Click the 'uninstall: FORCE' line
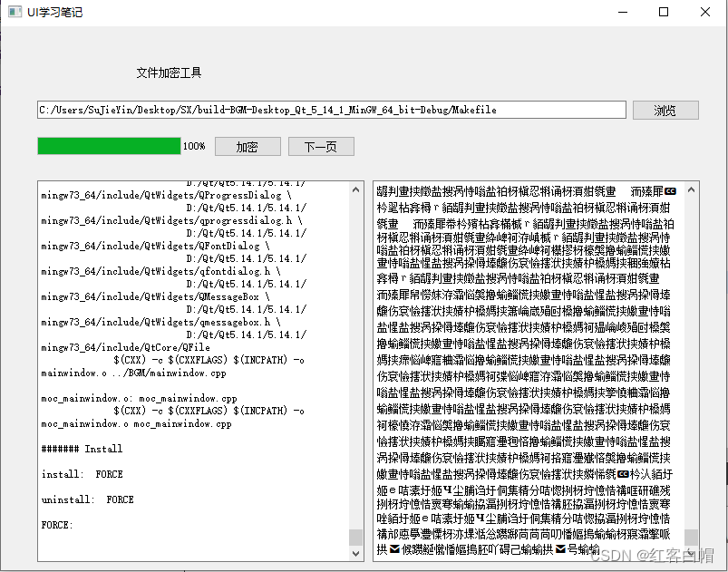The height and width of the screenshot is (572, 728). (87, 499)
